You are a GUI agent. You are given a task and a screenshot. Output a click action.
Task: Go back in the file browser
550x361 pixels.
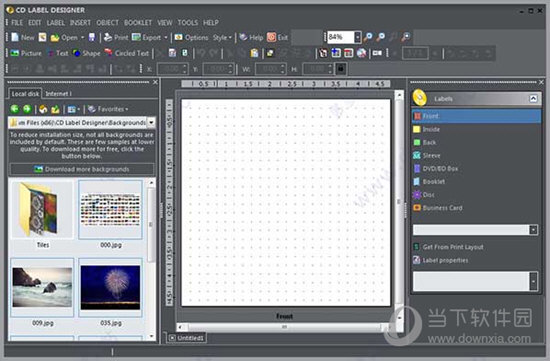click(15, 109)
